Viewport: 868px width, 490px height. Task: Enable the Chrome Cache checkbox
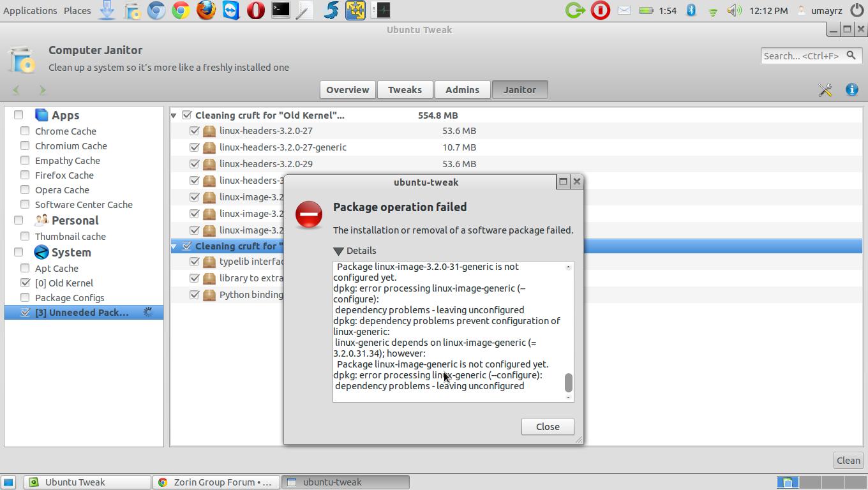click(25, 131)
